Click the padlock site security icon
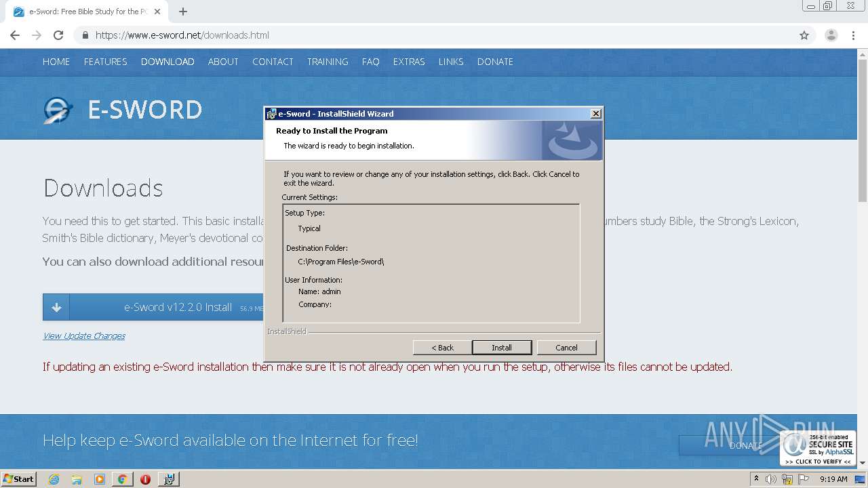868x488 pixels. click(x=85, y=35)
